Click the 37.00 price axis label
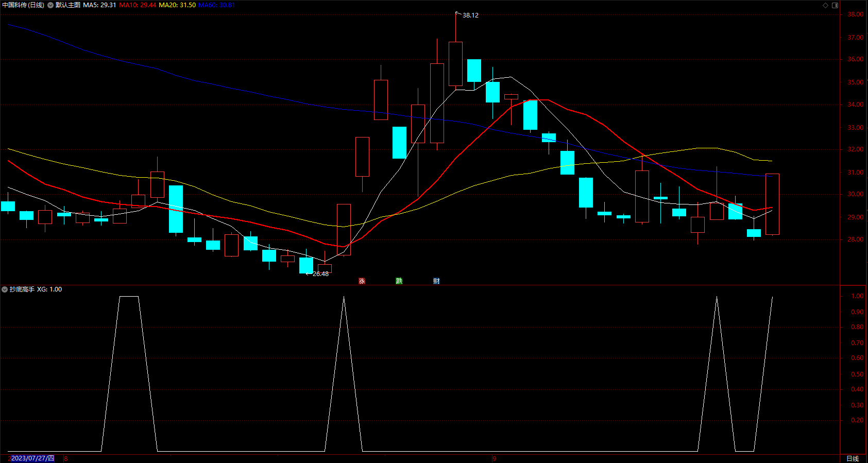The image size is (868, 463). [x=856, y=38]
